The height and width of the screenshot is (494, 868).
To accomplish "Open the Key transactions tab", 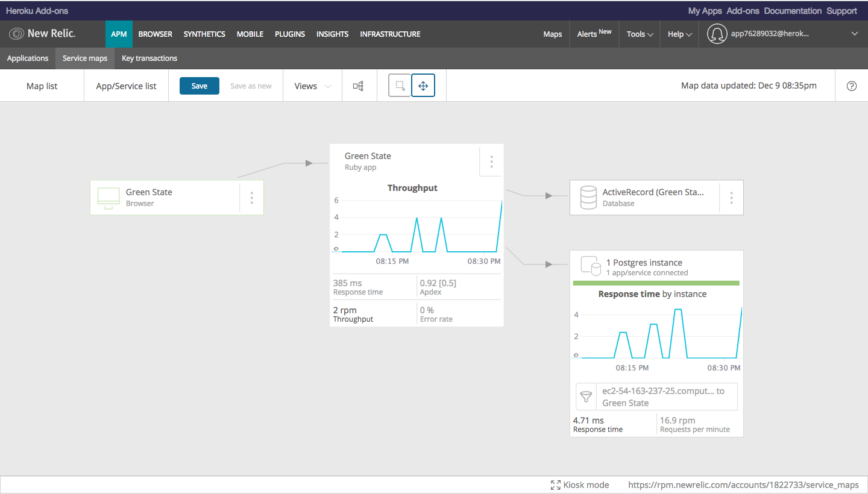I will tap(149, 58).
